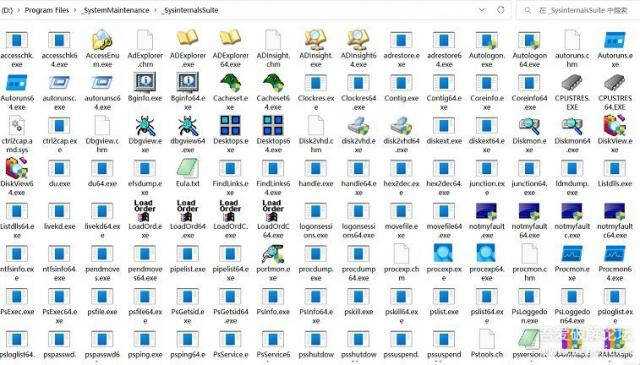Image resolution: width=640 pixels, height=365 pixels.
Task: Open chevron after Program Files breadcrumb
Action: (76, 10)
